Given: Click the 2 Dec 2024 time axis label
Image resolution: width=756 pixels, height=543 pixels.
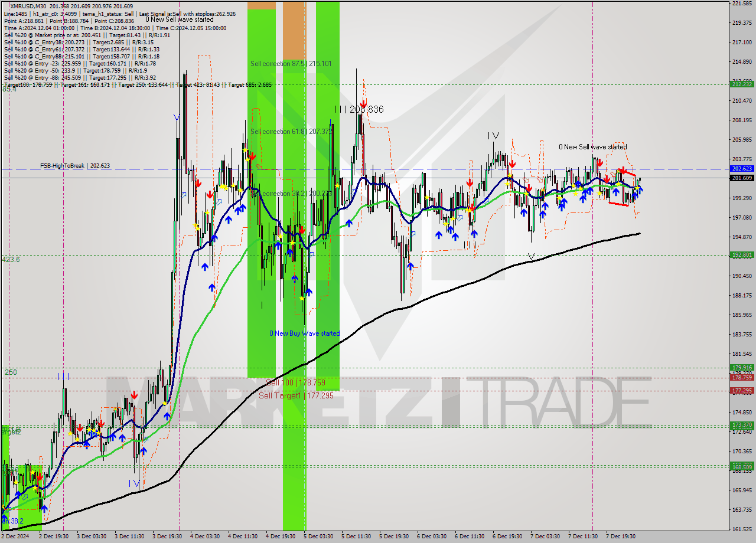Looking at the screenshot, I should point(15,537).
